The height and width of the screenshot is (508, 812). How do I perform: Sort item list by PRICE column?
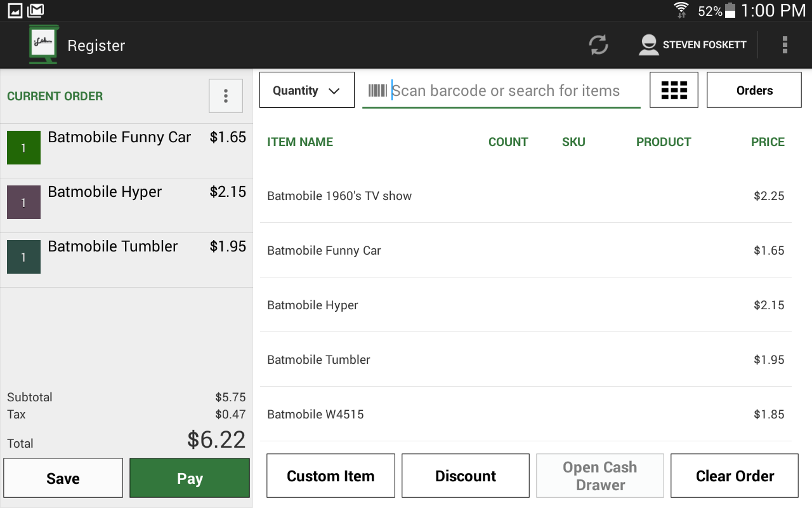pyautogui.click(x=768, y=142)
